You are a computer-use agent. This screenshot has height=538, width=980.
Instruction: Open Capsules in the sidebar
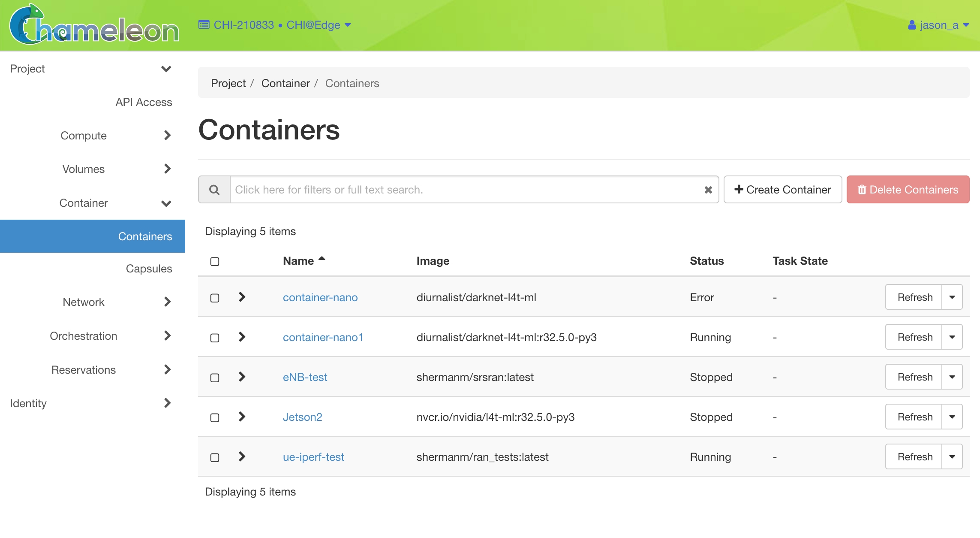pos(149,269)
